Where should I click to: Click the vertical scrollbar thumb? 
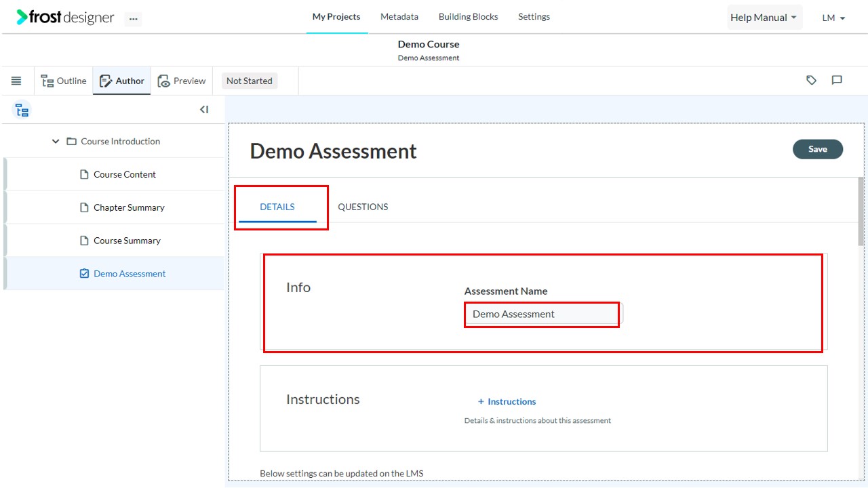coord(861,211)
